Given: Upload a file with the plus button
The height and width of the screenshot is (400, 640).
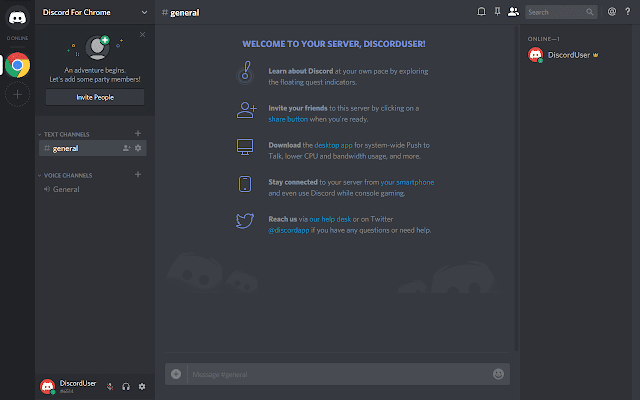Looking at the screenshot, I should [176, 374].
